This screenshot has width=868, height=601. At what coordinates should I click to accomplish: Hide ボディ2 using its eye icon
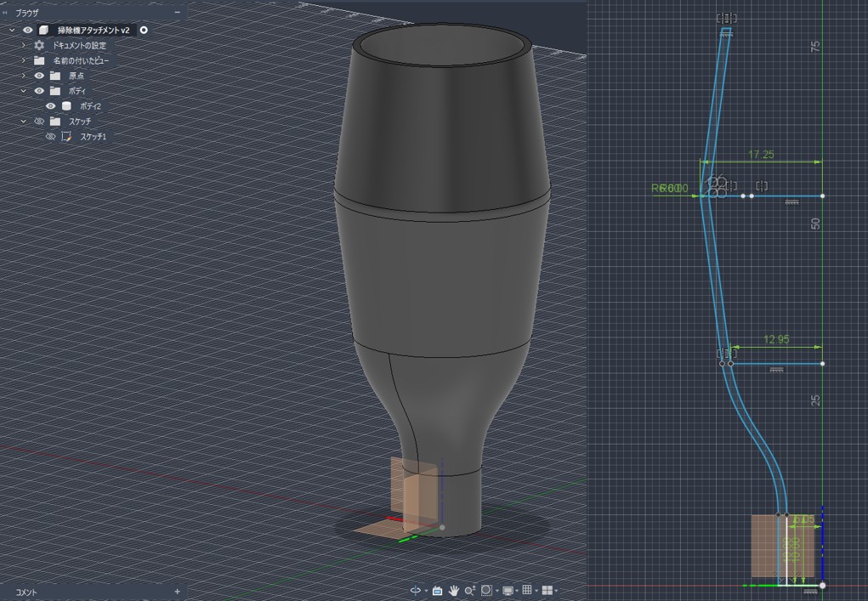[50, 105]
